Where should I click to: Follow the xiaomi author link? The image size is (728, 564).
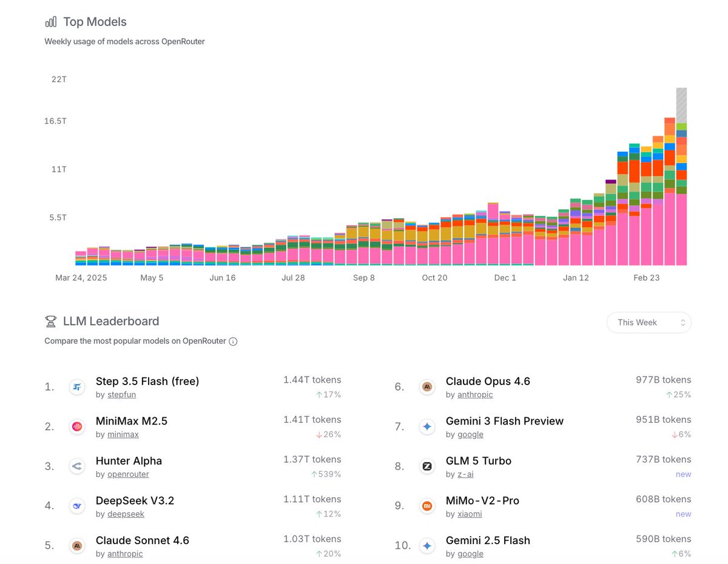tap(470, 514)
